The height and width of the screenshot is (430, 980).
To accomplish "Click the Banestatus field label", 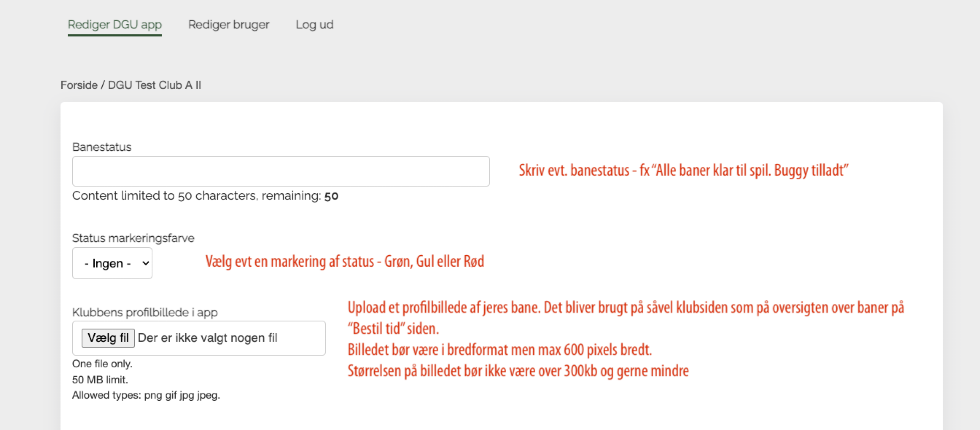I will click(x=102, y=147).
